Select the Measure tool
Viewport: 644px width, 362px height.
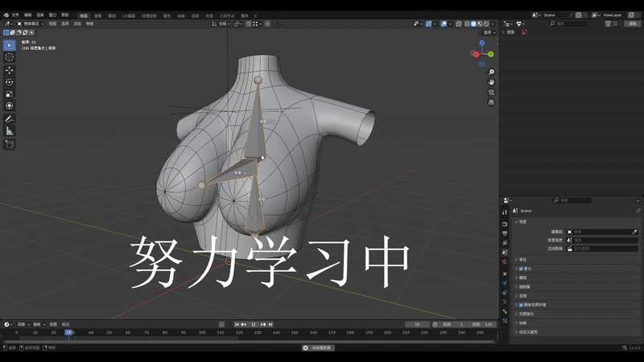(x=10, y=130)
